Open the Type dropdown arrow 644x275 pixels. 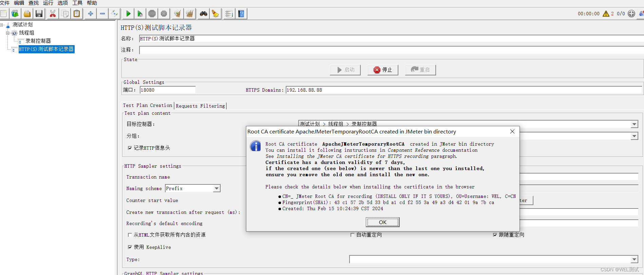634,259
